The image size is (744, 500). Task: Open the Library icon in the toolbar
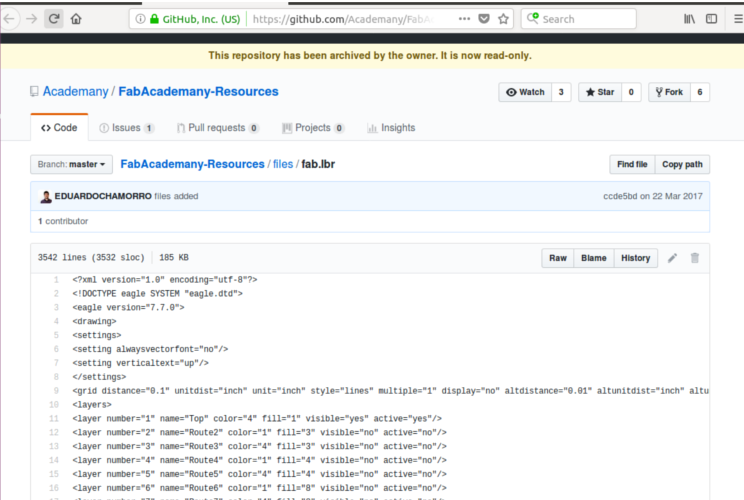(x=689, y=19)
